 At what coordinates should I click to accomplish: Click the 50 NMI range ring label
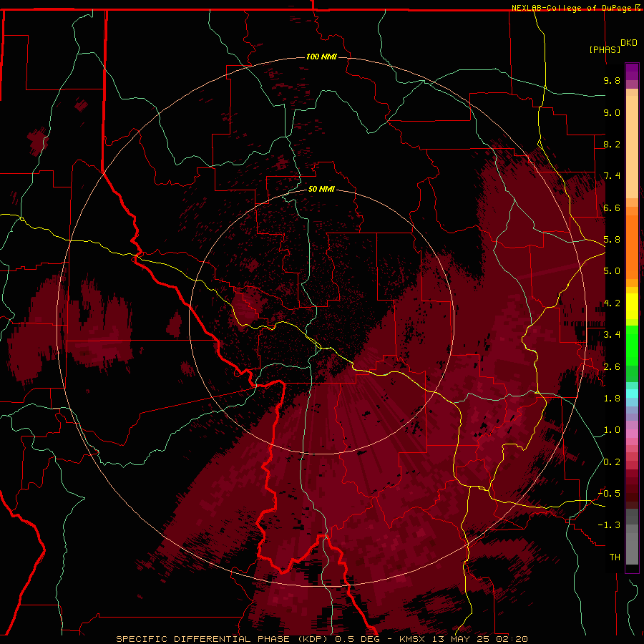tap(321, 189)
